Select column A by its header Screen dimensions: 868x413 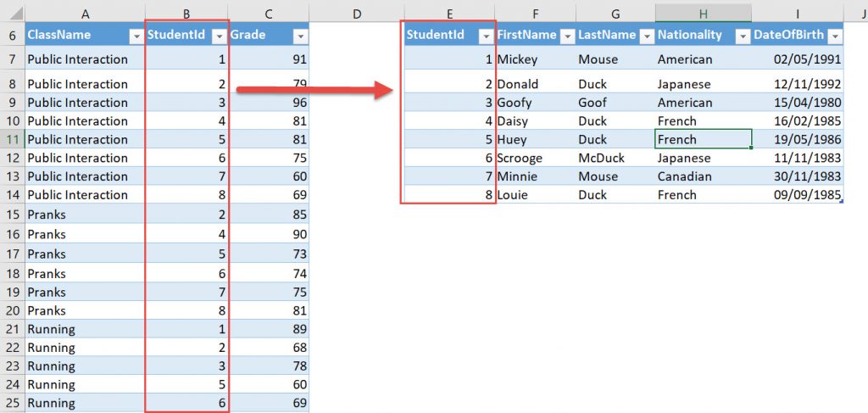coord(85,13)
